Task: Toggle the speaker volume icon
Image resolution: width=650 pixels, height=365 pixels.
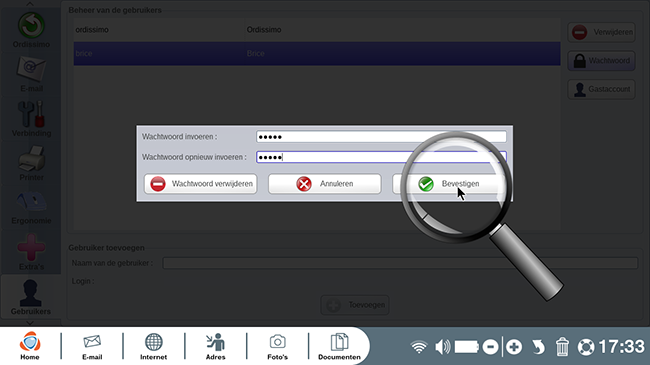Action: pos(442,347)
